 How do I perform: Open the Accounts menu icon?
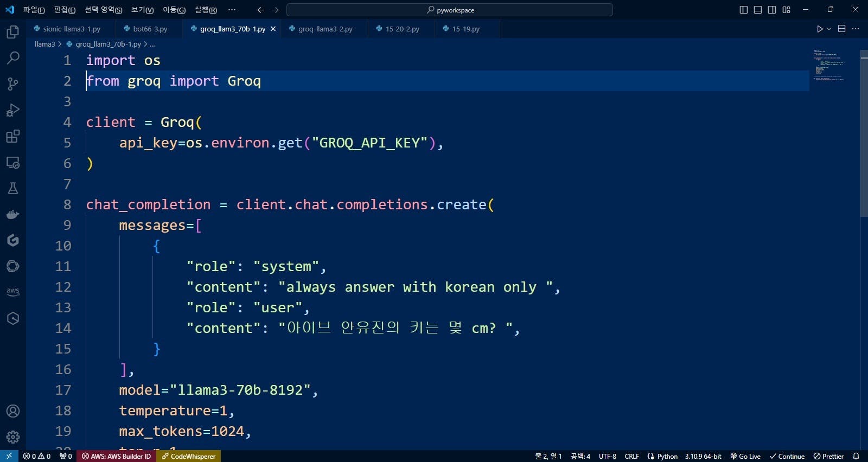coord(13,411)
